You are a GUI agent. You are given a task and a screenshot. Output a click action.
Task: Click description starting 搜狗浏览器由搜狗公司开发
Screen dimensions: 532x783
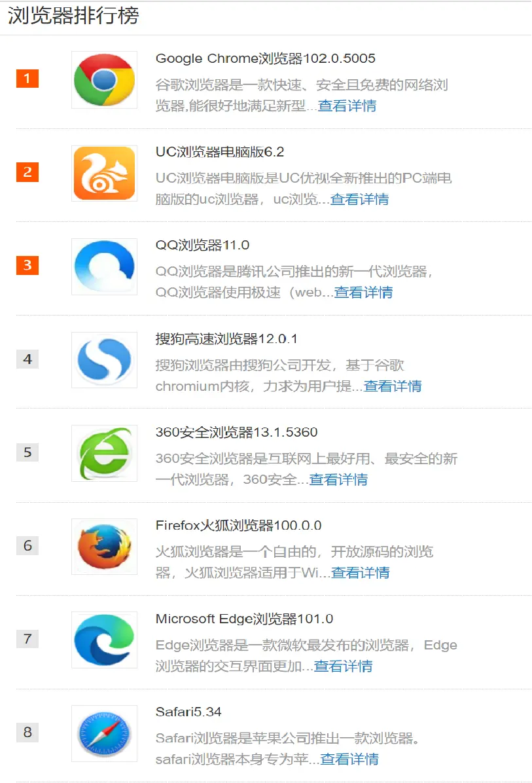289,376
